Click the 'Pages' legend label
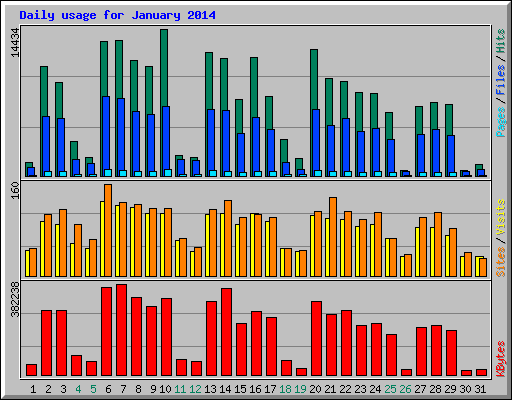This screenshot has height=400, width=512. (500, 122)
